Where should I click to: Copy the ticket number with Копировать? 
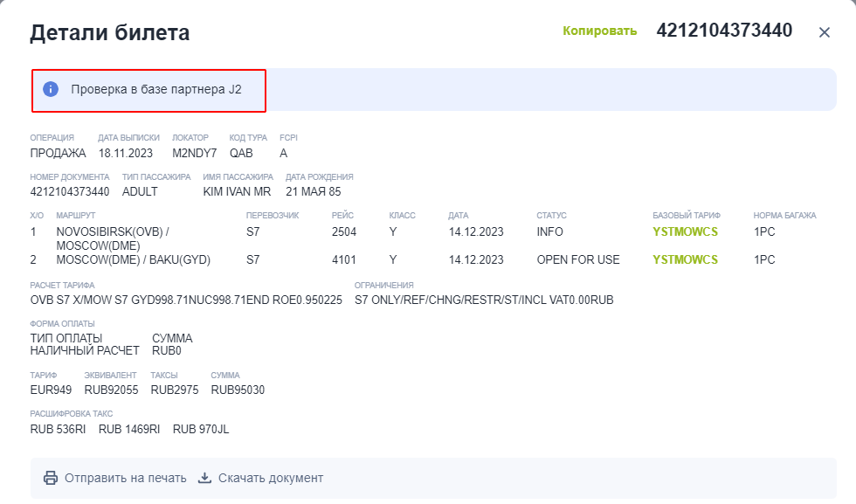coord(599,31)
